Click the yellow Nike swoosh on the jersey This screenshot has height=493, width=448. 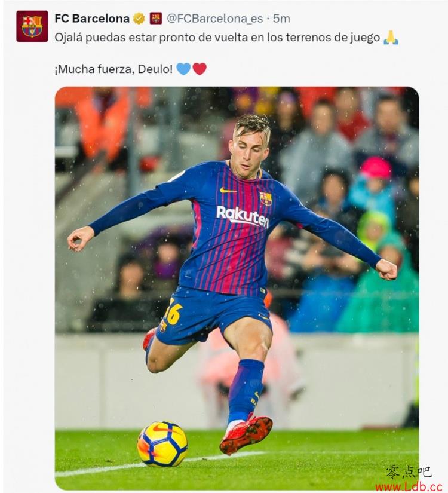pyautogui.click(x=228, y=190)
